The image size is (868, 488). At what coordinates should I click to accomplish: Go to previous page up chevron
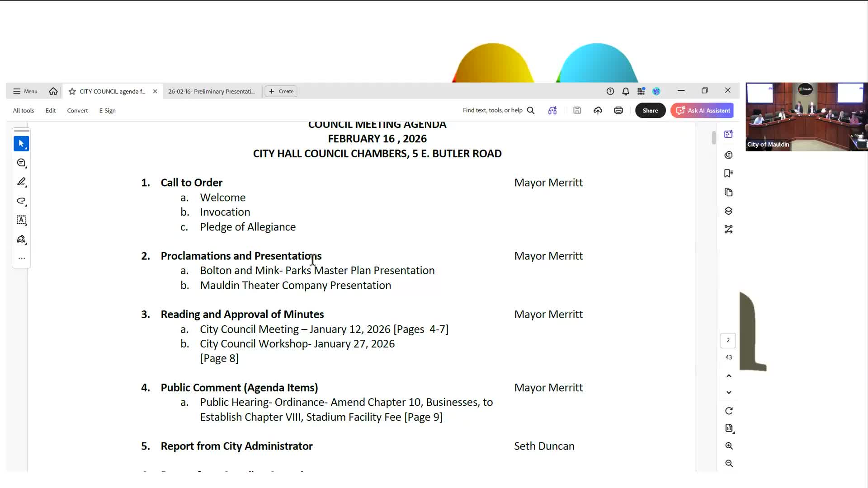729,376
